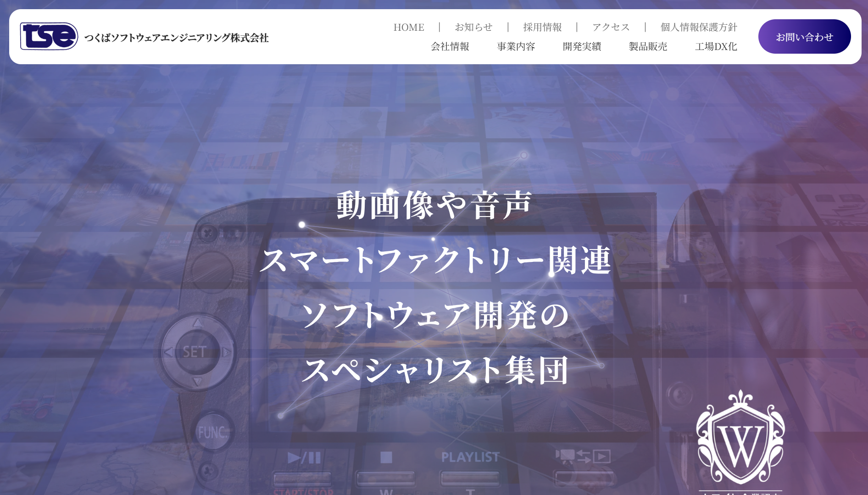Screen dimensions: 868x495
Task: Go to the お知らせ page
Action: pyautogui.click(x=473, y=27)
